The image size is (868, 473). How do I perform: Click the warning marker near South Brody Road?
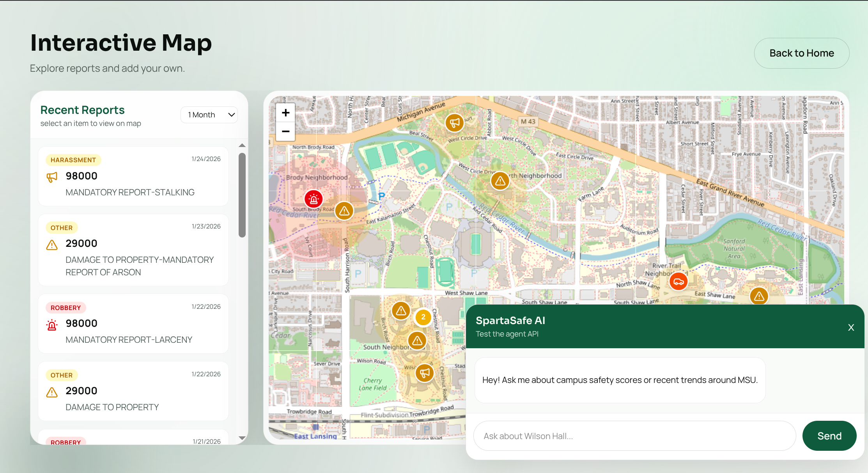pyautogui.click(x=344, y=211)
